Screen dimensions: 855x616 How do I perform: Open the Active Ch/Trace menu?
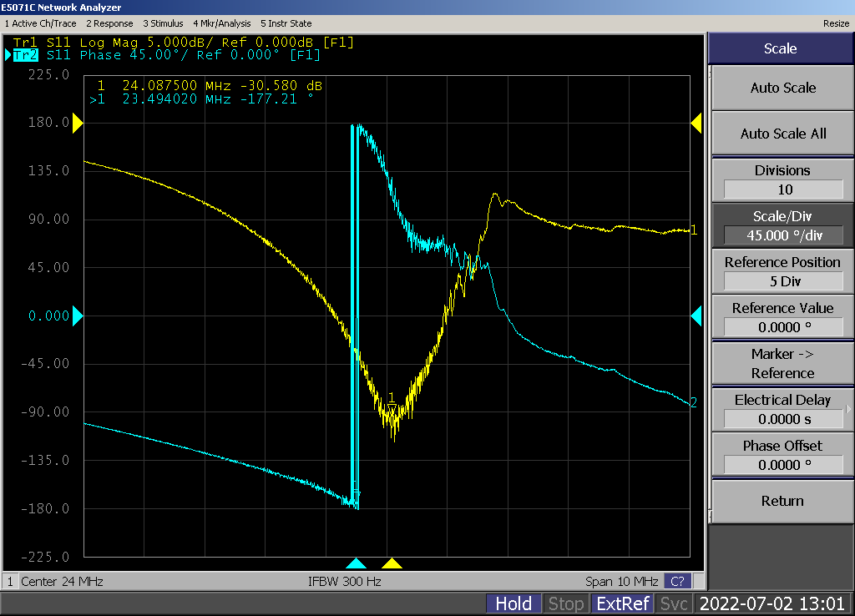click(x=40, y=23)
